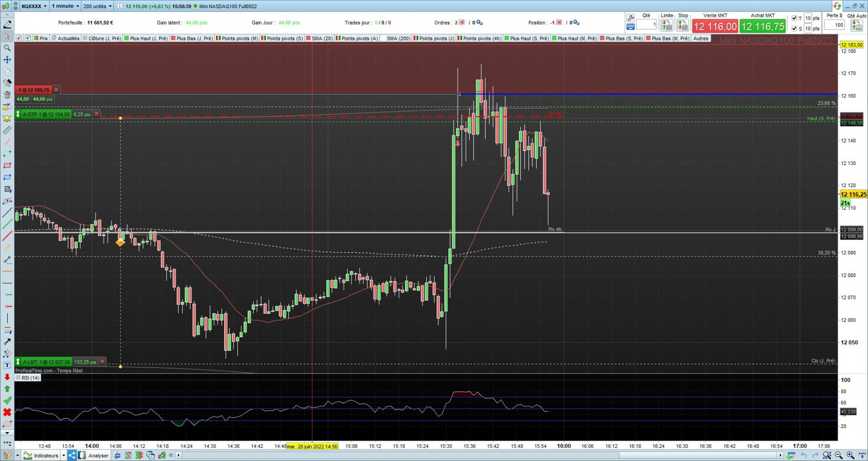Click the green Achat MKT buy button

pyautogui.click(x=763, y=26)
